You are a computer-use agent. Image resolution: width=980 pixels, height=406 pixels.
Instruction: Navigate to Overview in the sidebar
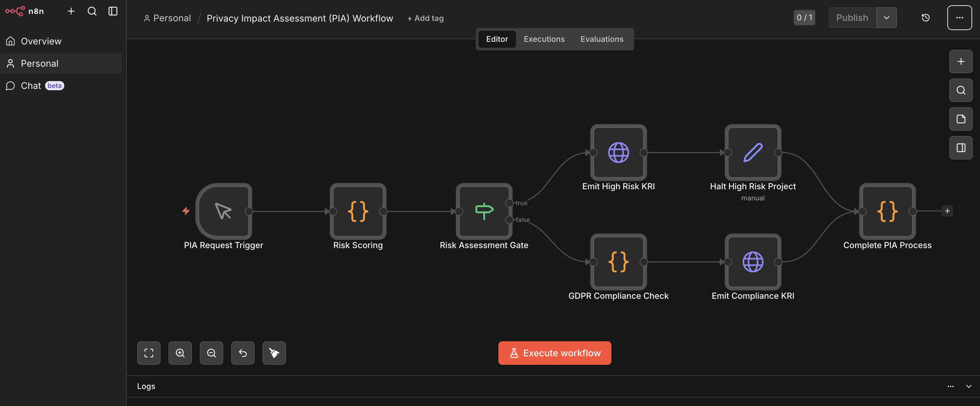tap(41, 41)
